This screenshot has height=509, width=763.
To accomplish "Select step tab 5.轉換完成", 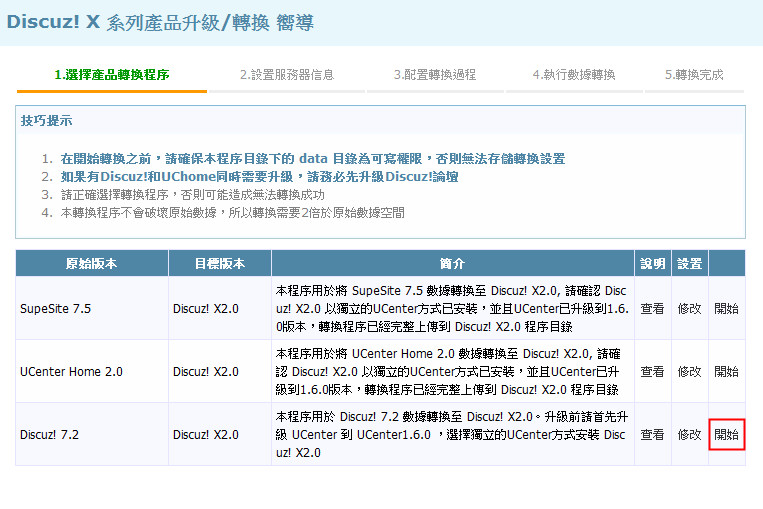I will tap(694, 75).
